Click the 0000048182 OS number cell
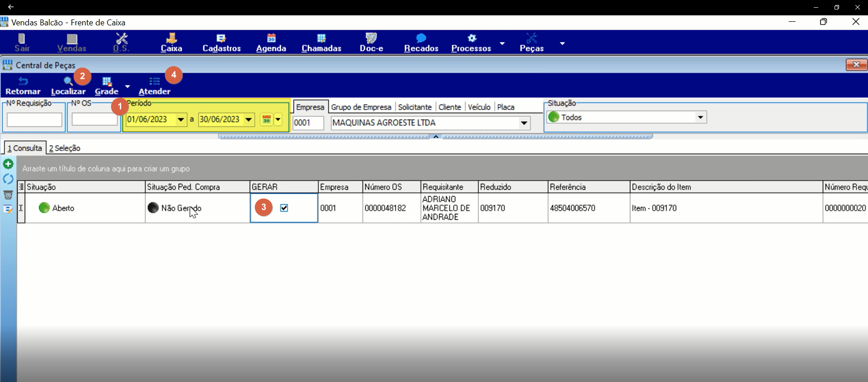 pyautogui.click(x=392, y=208)
